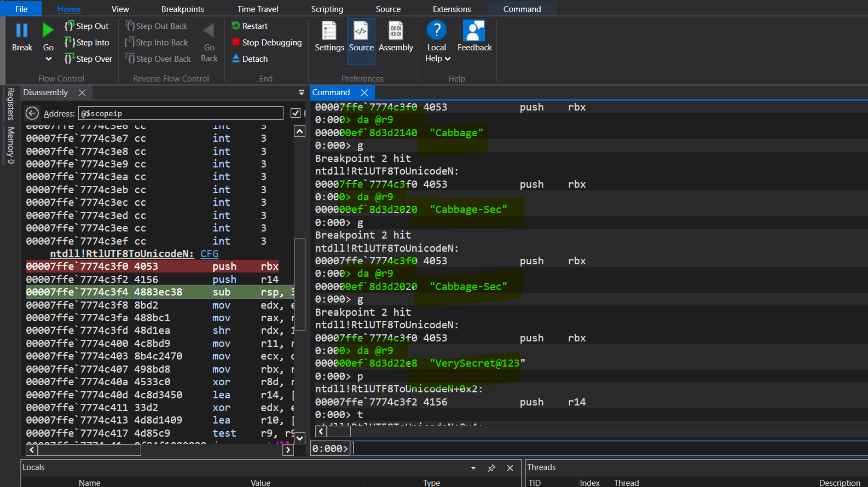
Task: Click the ntdll!RtlUTF8ToUnicodeN symbol link
Action: click(x=121, y=254)
